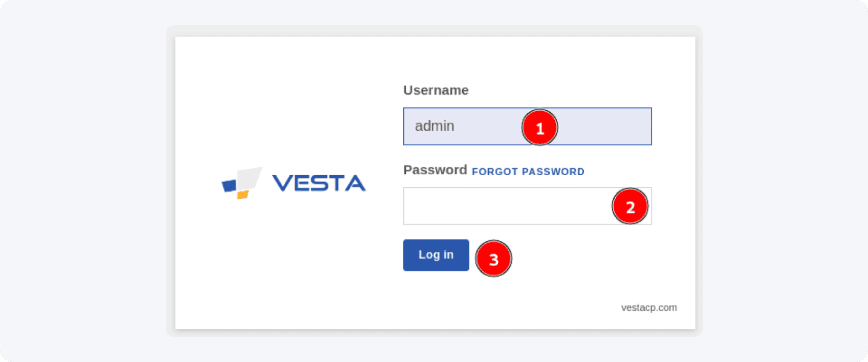Open the Forgot Password link
The image size is (868, 362).
528,172
